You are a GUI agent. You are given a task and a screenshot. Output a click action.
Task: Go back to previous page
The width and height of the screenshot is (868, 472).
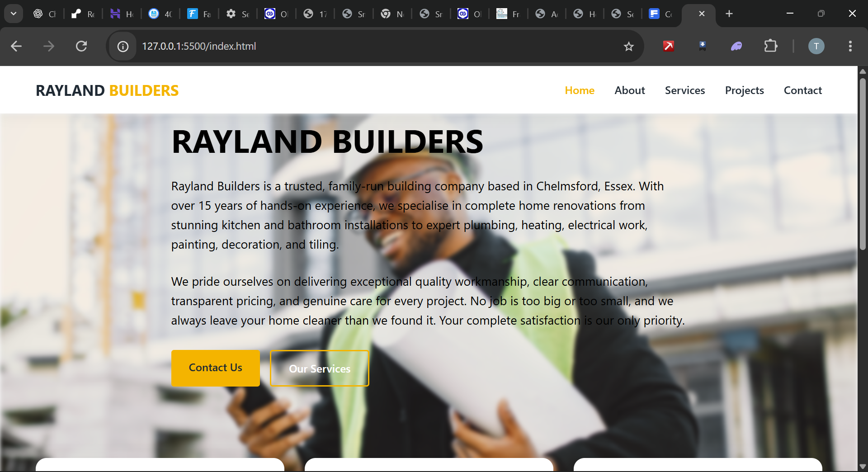(x=16, y=46)
